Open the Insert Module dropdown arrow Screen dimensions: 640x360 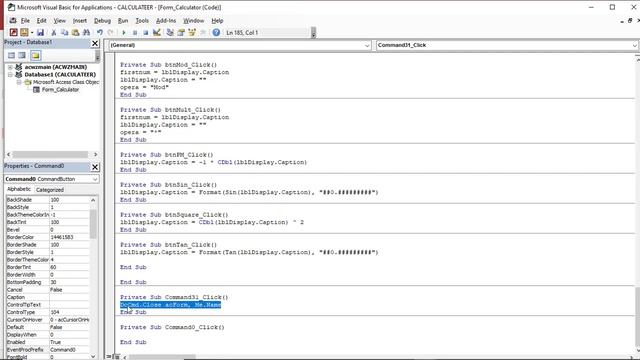tap(32, 33)
